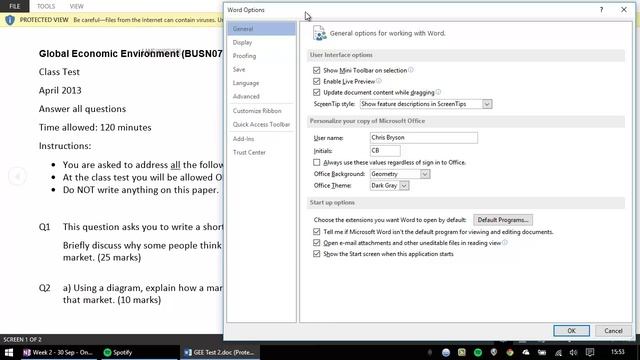Uncheck Enable Live Preview
Image resolution: width=640 pixels, height=360 pixels.
pos(316,81)
